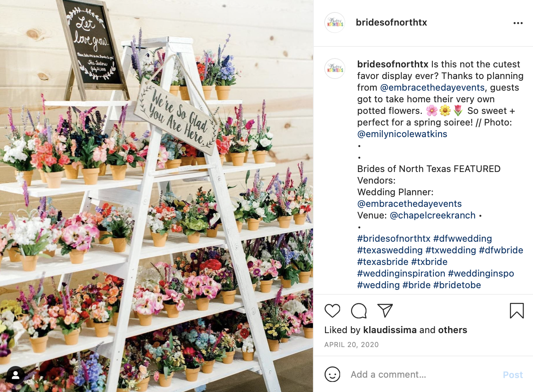Open the emoji picker smiley icon
This screenshot has height=392, width=533.
[x=332, y=375]
